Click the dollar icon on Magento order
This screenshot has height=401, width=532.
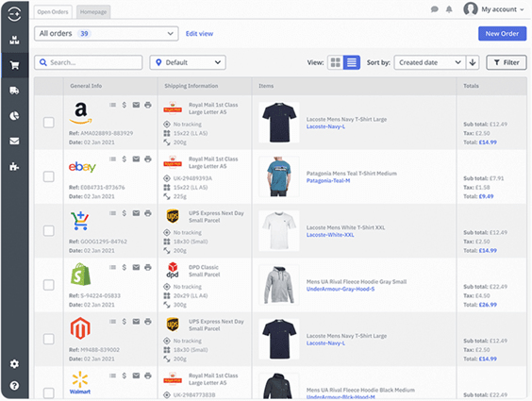tap(125, 322)
